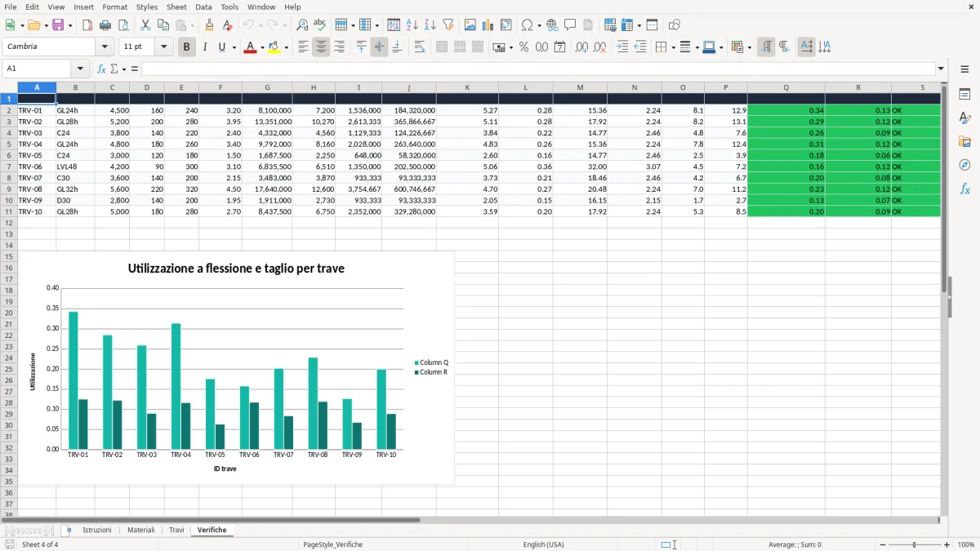Open the Format menu
980x551 pixels.
(x=115, y=7)
